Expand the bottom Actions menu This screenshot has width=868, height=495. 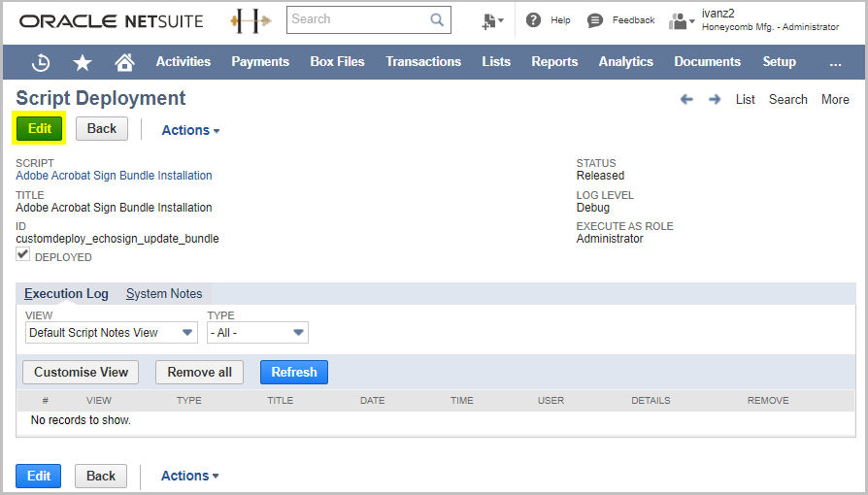pos(190,476)
